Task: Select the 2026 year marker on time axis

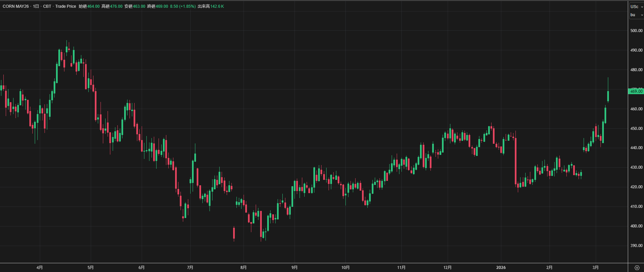Action: pyautogui.click(x=501, y=268)
